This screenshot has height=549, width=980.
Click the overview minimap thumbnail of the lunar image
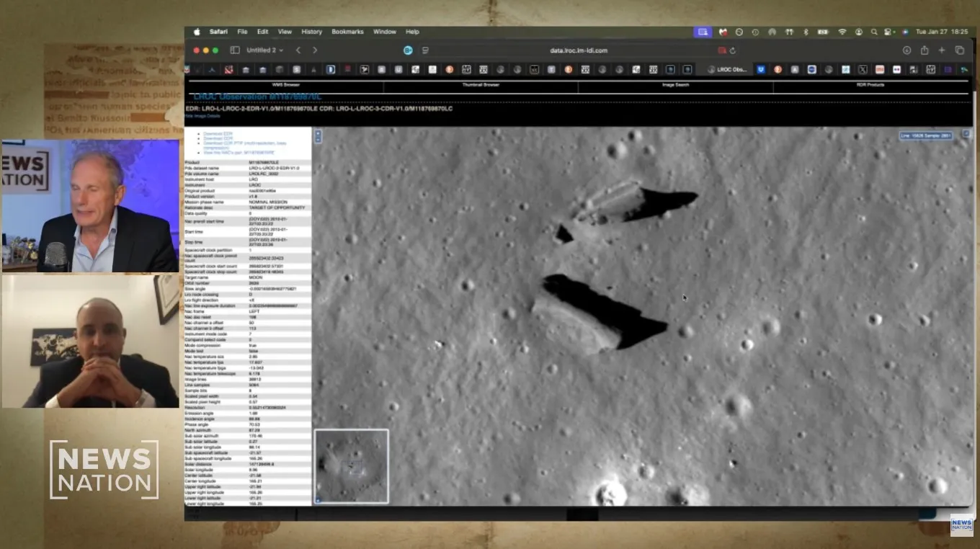point(351,465)
